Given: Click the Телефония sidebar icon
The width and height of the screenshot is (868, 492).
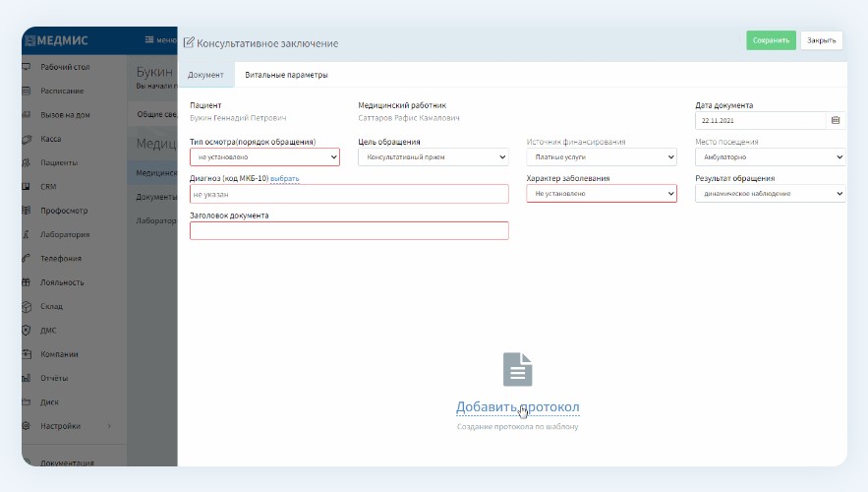Looking at the screenshot, I should tap(26, 258).
